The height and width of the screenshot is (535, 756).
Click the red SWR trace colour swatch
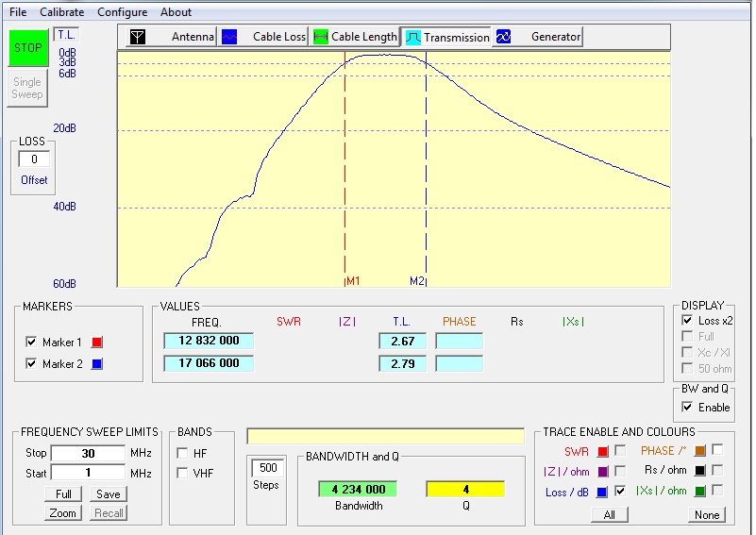(x=603, y=451)
